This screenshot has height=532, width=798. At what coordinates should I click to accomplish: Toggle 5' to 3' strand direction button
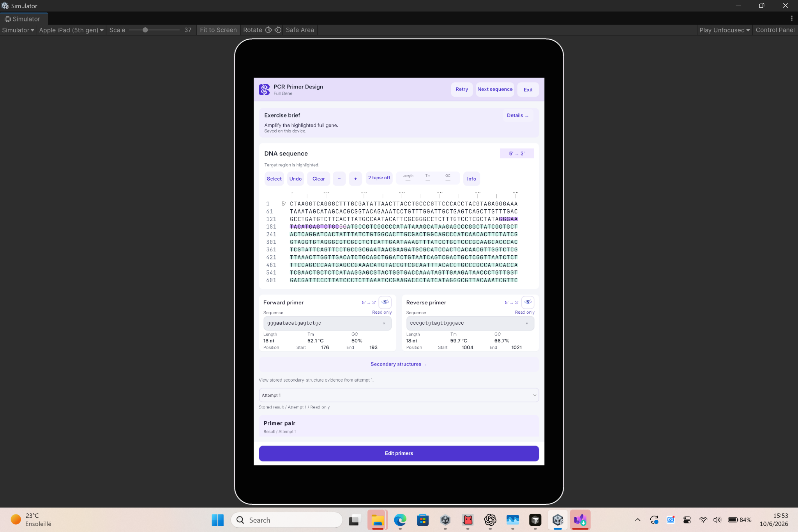pyautogui.click(x=517, y=154)
